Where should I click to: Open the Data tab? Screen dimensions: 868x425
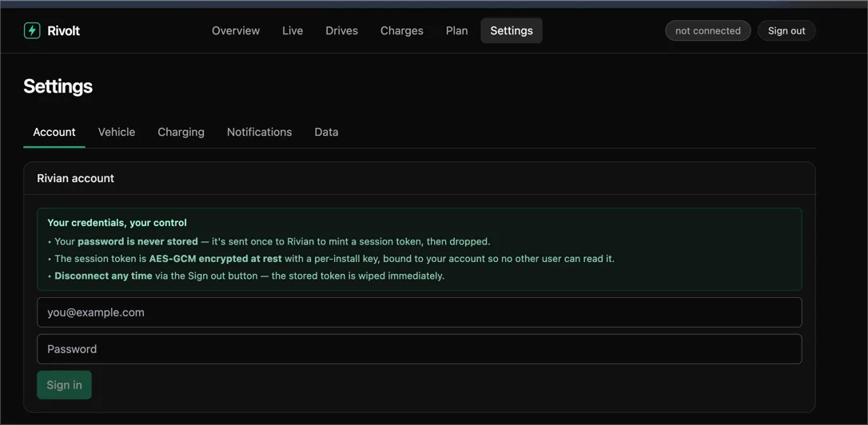pyautogui.click(x=326, y=133)
